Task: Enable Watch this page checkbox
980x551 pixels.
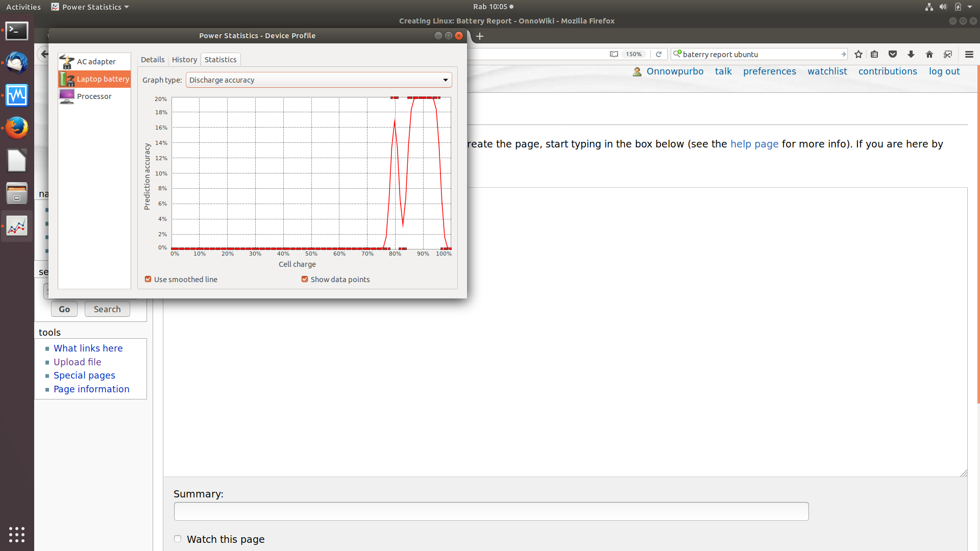Action: pos(178,539)
